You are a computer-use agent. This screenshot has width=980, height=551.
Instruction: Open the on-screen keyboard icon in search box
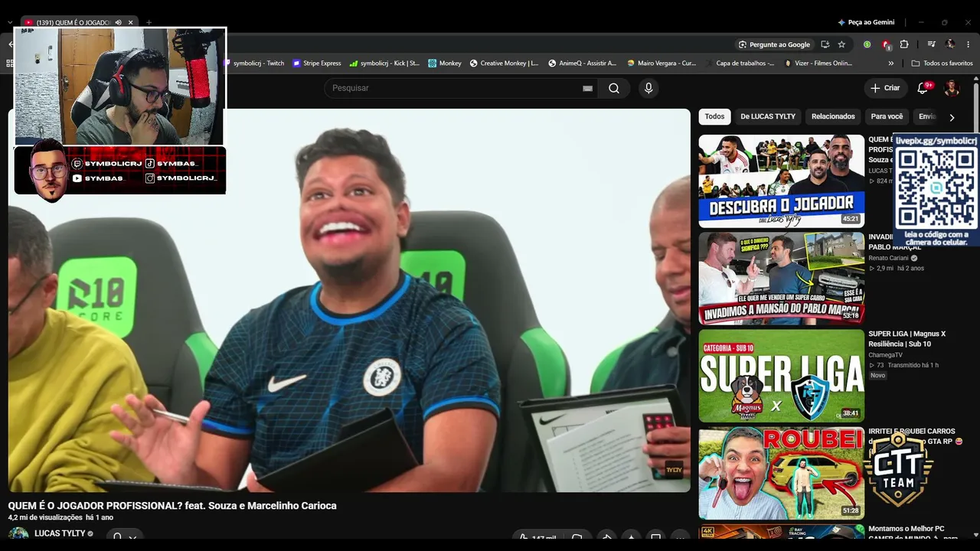(x=587, y=89)
